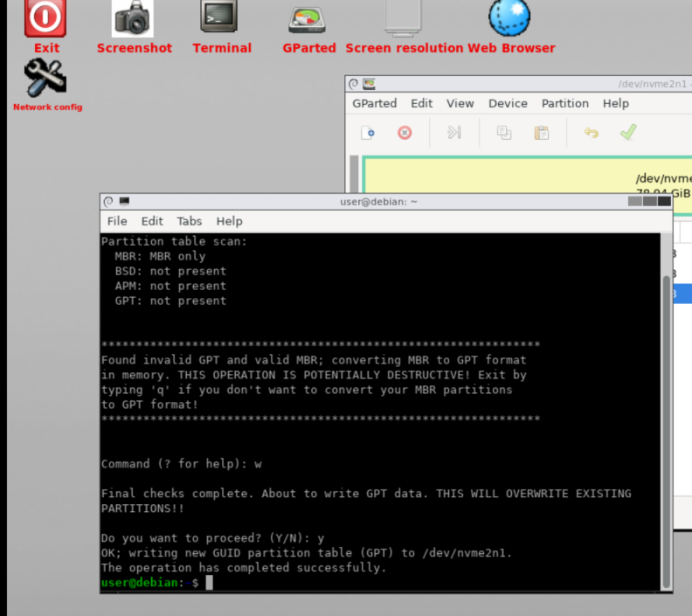This screenshot has width=692, height=616.
Task: Click the 'BSD: not present' line
Action: [x=170, y=271]
